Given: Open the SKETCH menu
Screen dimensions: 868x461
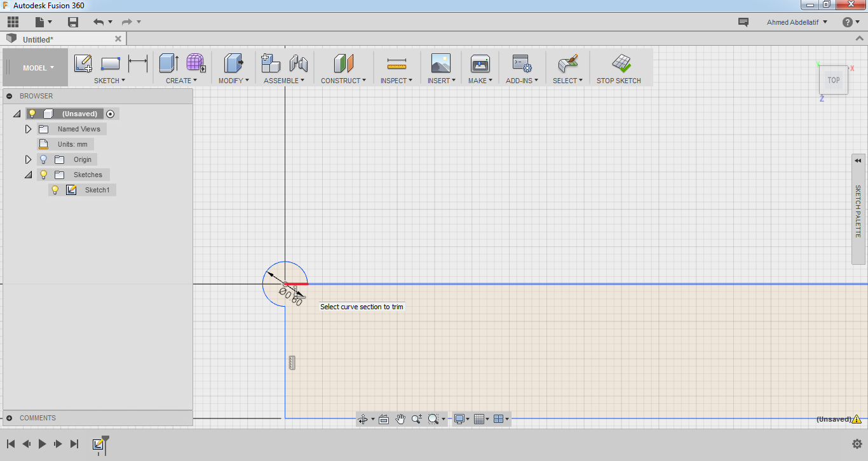Looking at the screenshot, I should 109,81.
